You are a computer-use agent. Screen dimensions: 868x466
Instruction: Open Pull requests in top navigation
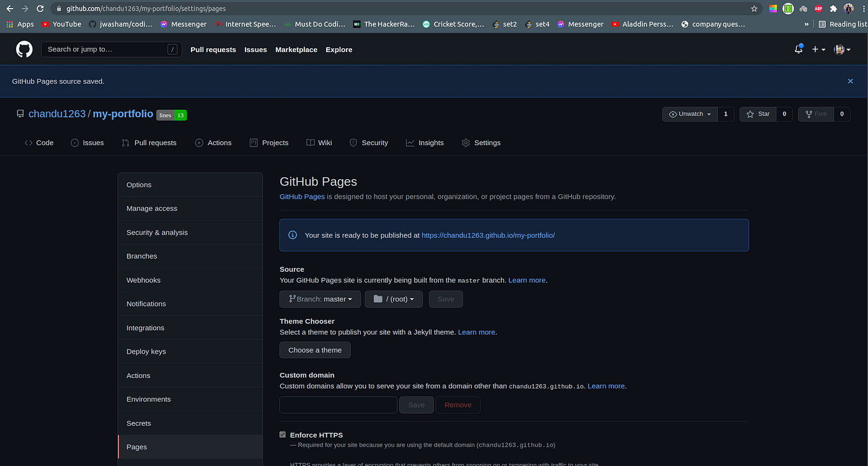(213, 50)
